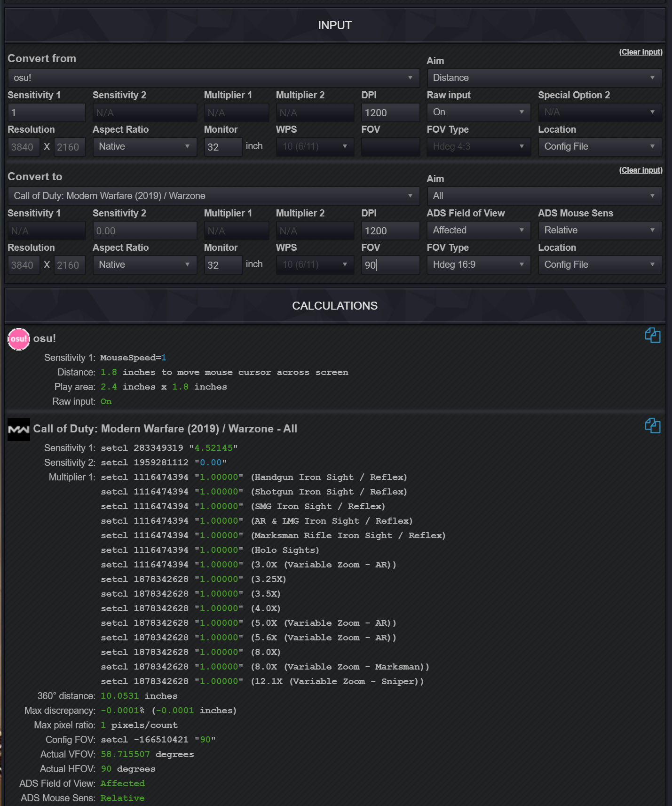Open Convert from FOV Type Hdeg 4:3 dropdown
This screenshot has width=672, height=806.
pyautogui.click(x=479, y=146)
